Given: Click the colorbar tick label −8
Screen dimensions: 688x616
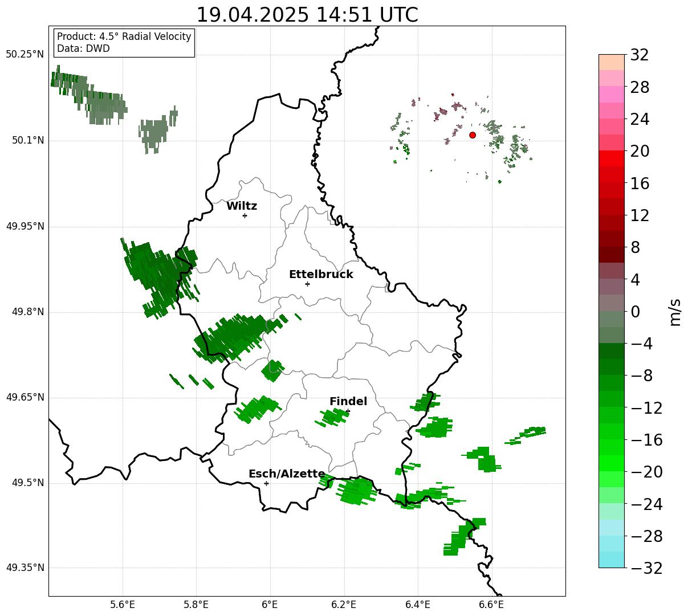Looking at the screenshot, I should tap(641, 376).
